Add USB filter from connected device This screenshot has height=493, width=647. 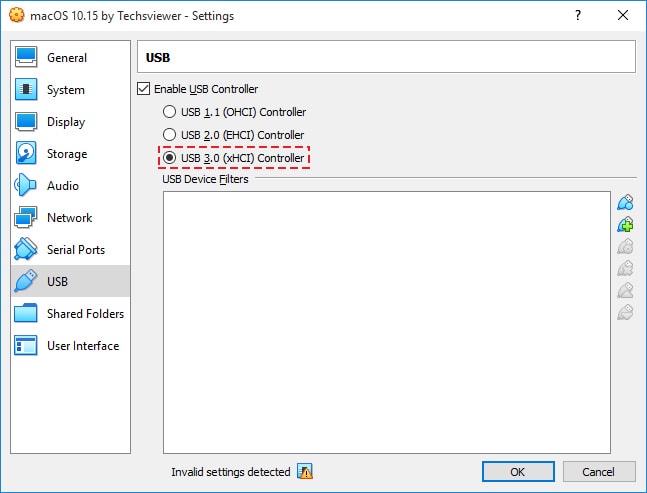(x=625, y=224)
